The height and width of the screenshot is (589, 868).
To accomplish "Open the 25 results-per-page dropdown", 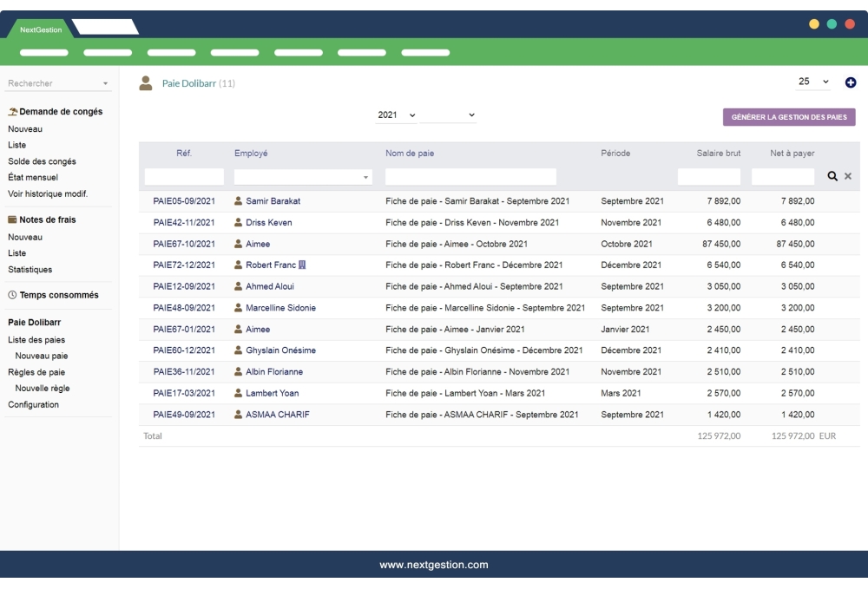I will coord(811,81).
